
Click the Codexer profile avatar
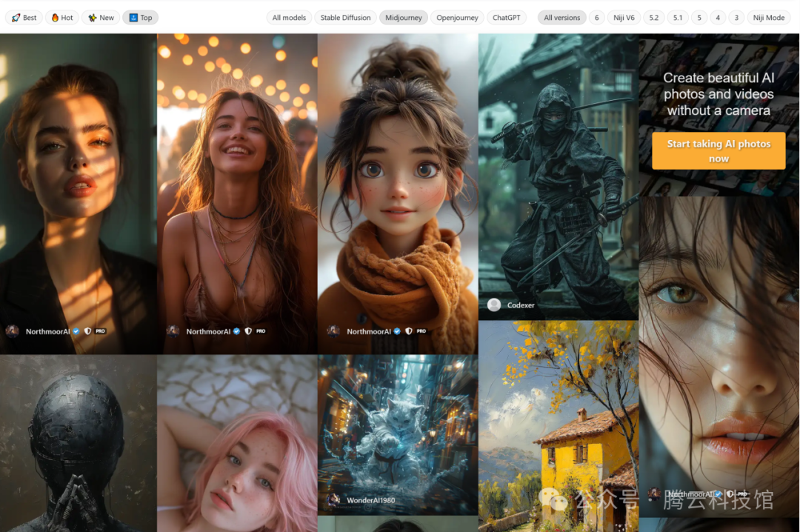(494, 305)
